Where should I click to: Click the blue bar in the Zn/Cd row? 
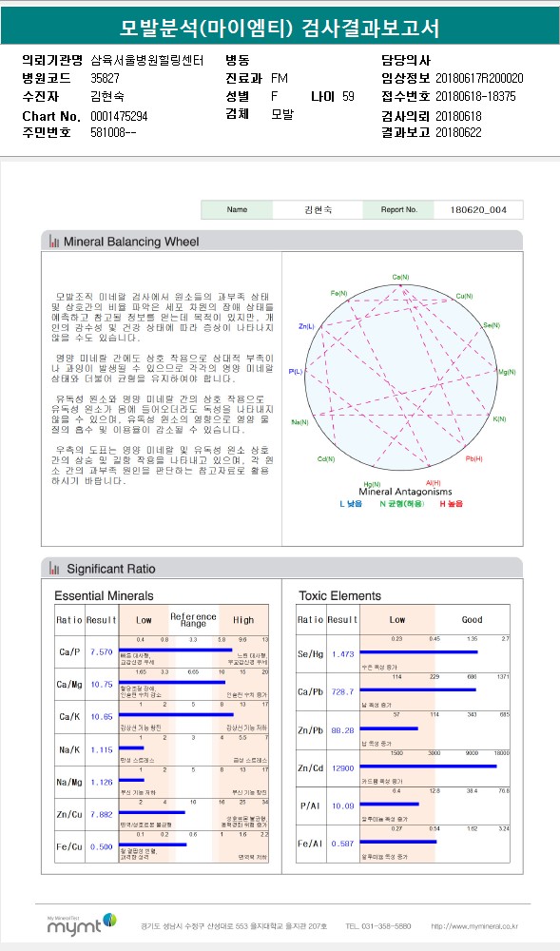click(x=428, y=766)
